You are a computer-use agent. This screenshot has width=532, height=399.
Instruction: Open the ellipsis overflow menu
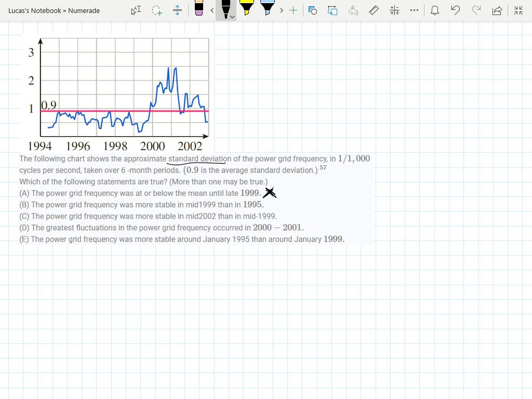(x=414, y=10)
